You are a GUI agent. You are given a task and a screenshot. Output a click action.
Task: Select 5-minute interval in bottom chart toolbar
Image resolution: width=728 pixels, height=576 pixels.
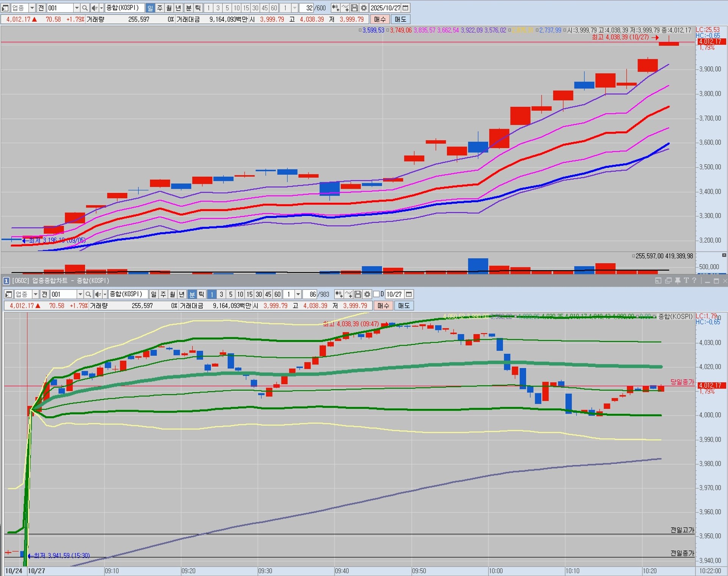[x=231, y=294]
